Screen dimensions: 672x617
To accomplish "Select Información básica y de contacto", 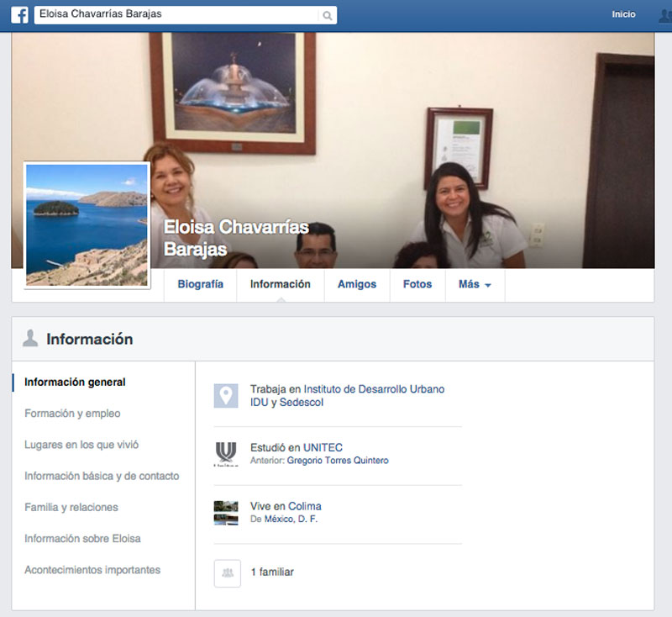I will [102, 476].
